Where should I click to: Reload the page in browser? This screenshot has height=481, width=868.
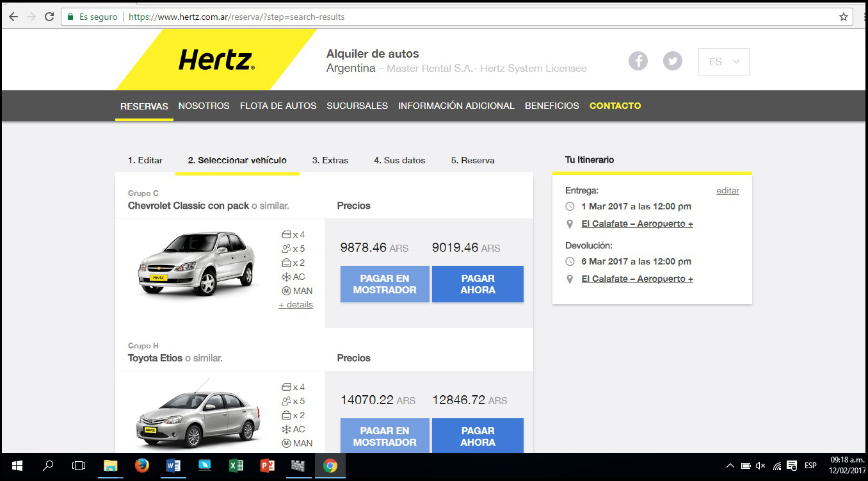49,17
